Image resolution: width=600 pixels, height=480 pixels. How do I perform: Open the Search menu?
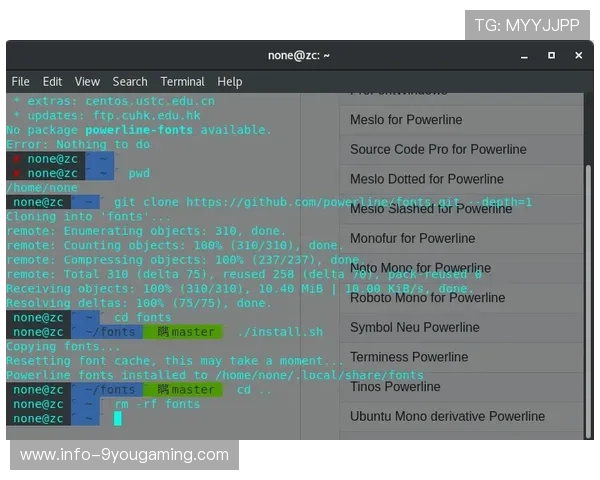point(130,81)
